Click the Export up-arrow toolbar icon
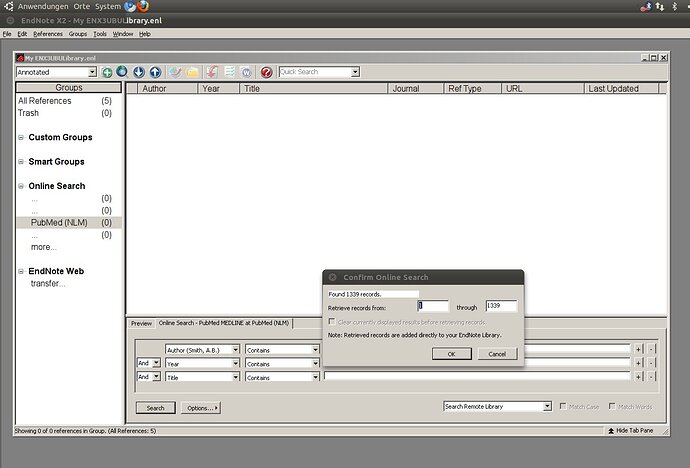Image resolution: width=690 pixels, height=468 pixels. point(155,72)
